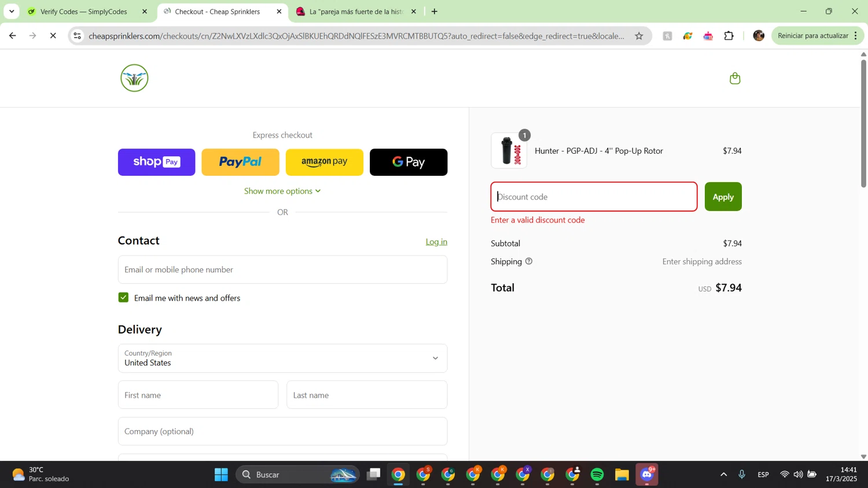
Task: Close the La pareja más fuerte tab
Action: click(413, 12)
